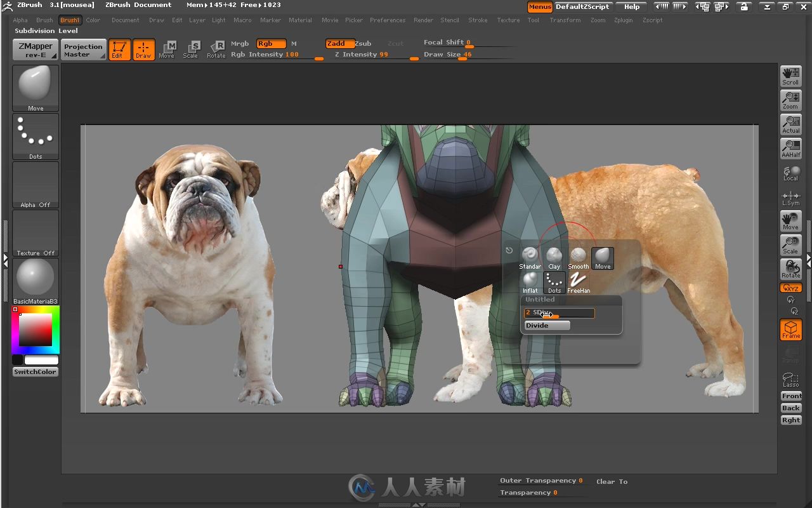Screen dimensions: 812x508
Task: Open Help
Action: pyautogui.click(x=632, y=7)
